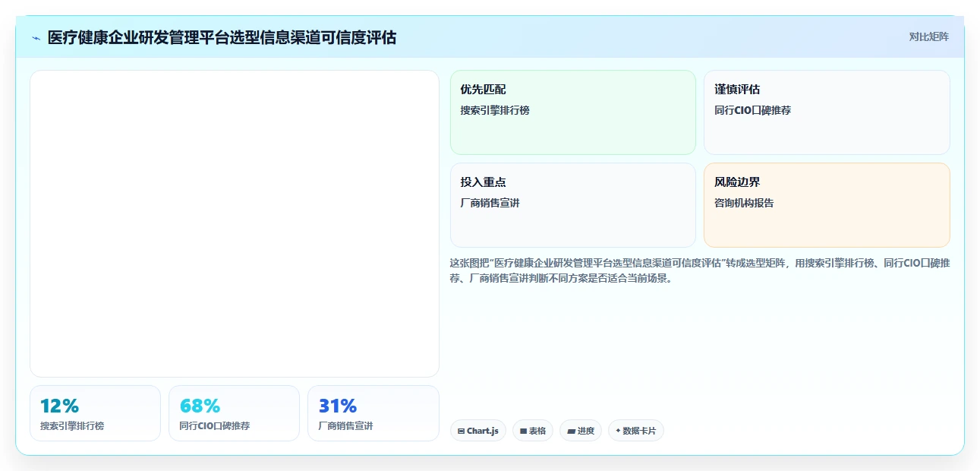The width and height of the screenshot is (980, 471).
Task: Click the 68% value
Action: pyautogui.click(x=200, y=406)
